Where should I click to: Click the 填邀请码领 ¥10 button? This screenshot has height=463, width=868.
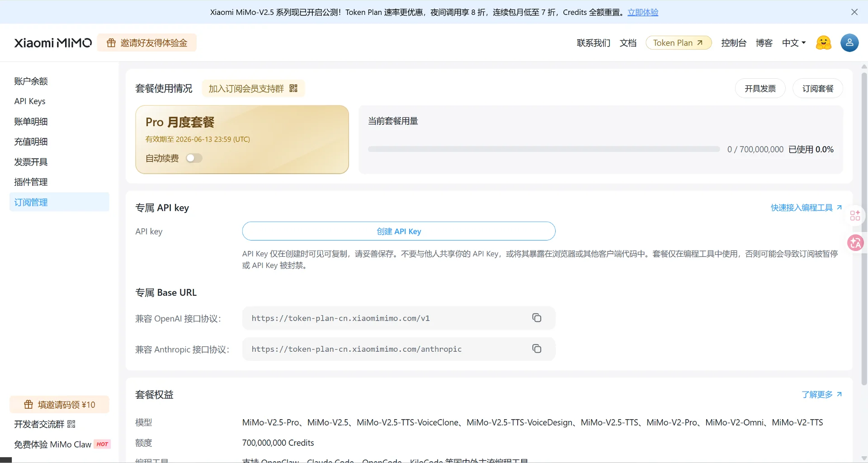(x=59, y=404)
